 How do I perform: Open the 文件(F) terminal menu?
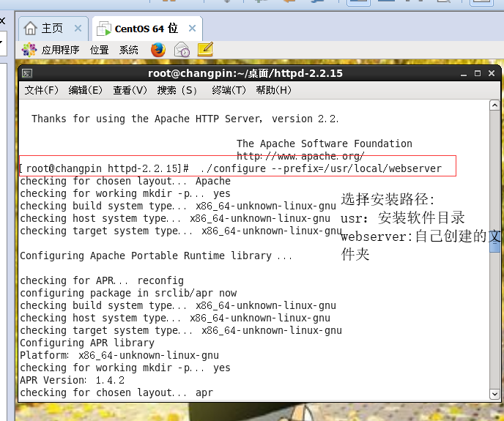(42, 90)
